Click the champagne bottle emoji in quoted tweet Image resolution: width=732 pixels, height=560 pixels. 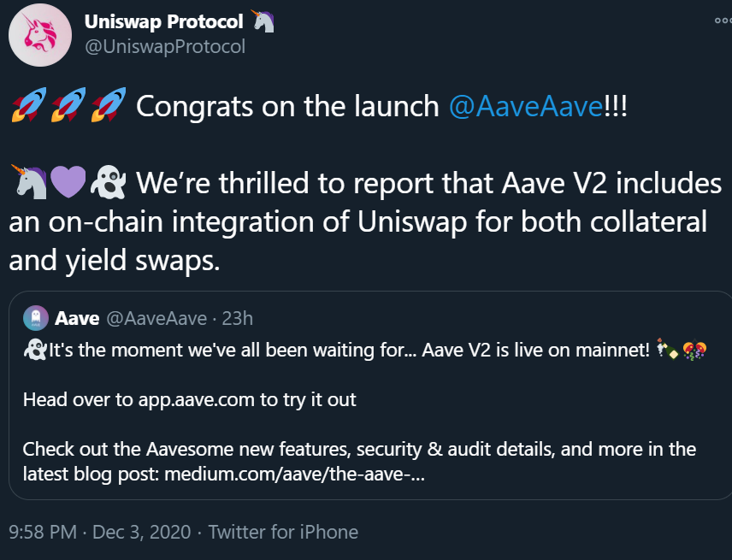pyautogui.click(x=668, y=349)
